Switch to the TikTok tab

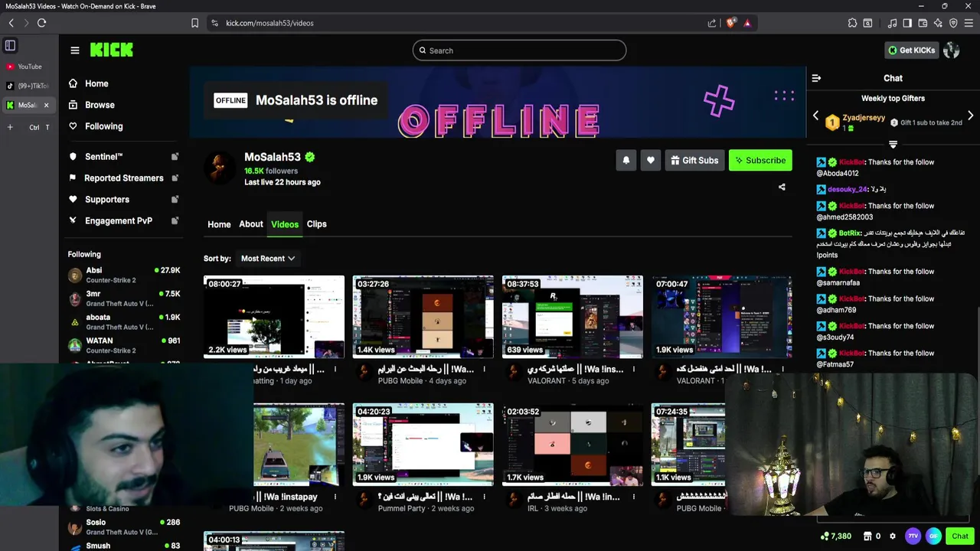pos(28,86)
